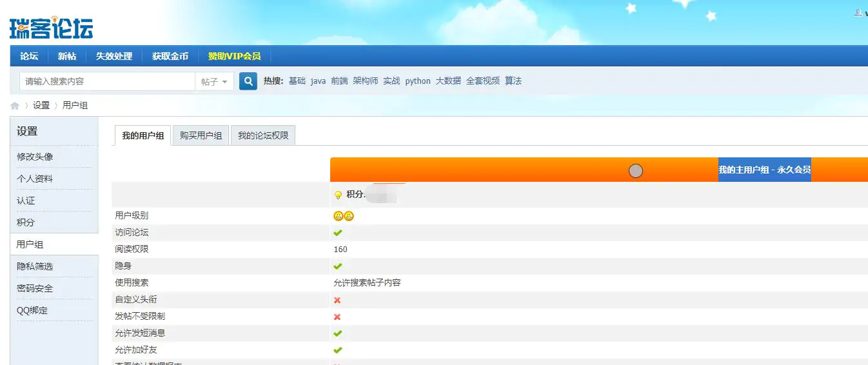Open the 帖子 search type dropdown

pyautogui.click(x=215, y=81)
